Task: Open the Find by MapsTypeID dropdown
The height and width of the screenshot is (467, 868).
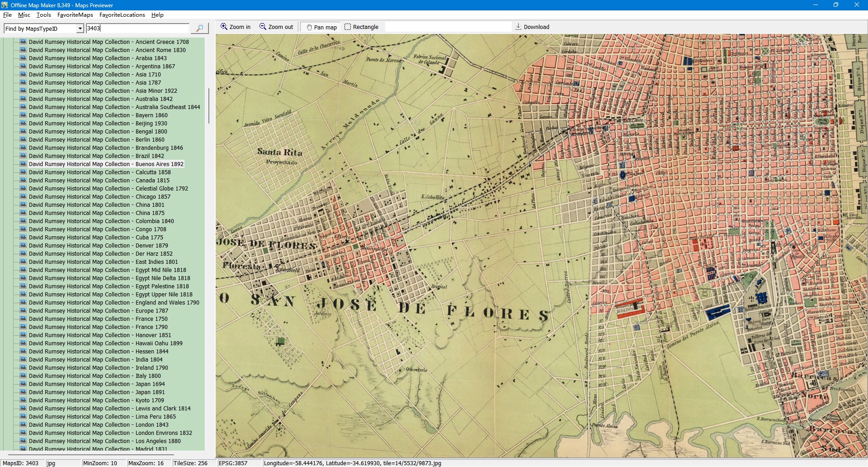Action: pos(80,29)
